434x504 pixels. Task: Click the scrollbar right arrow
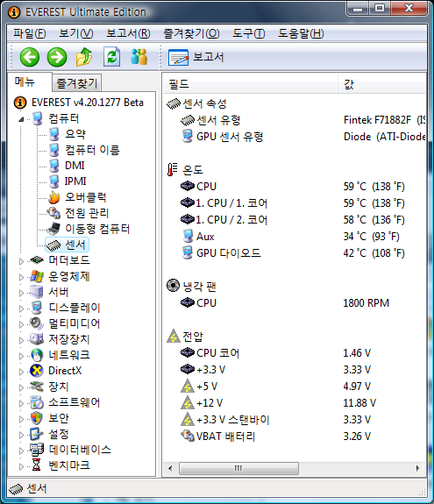[x=417, y=468]
